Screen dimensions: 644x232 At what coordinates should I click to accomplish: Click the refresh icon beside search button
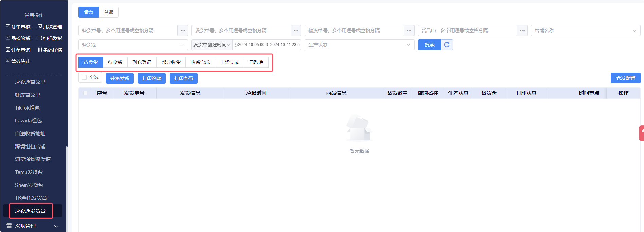(x=447, y=45)
